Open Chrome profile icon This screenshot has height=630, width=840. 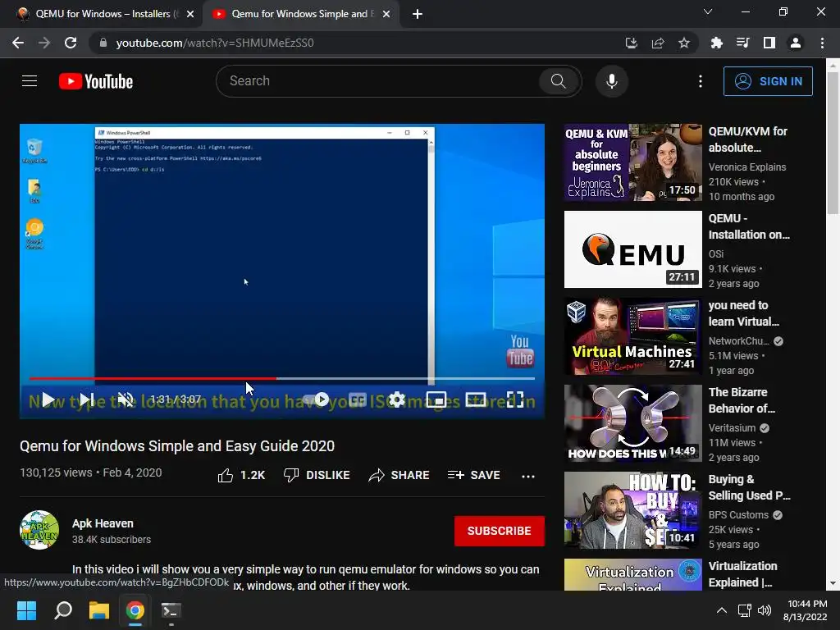click(796, 43)
